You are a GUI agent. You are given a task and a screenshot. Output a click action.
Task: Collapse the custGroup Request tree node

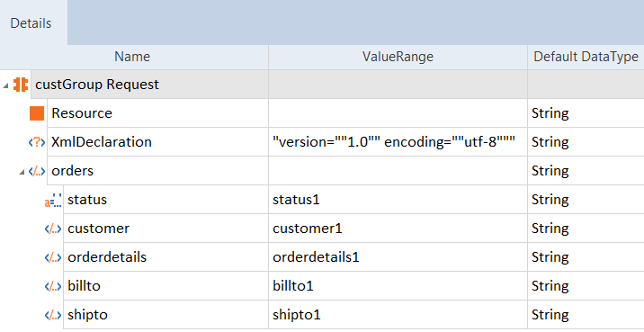tap(5, 85)
